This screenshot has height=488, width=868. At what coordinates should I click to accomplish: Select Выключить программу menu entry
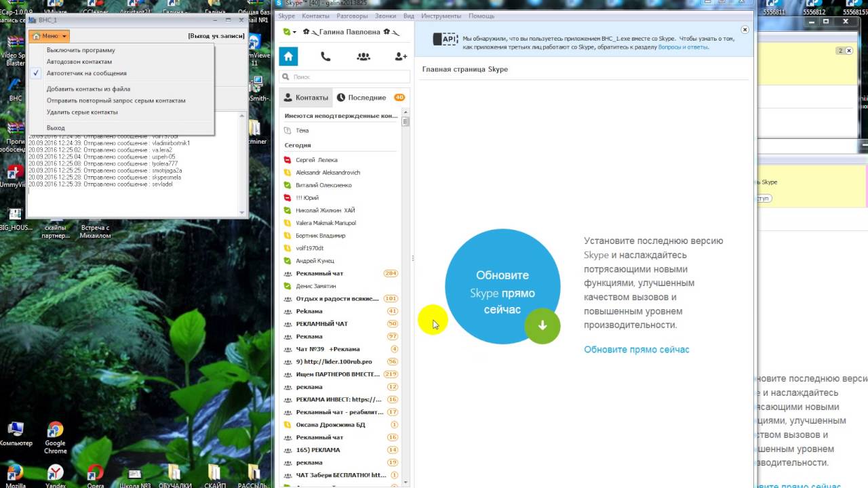[81, 50]
